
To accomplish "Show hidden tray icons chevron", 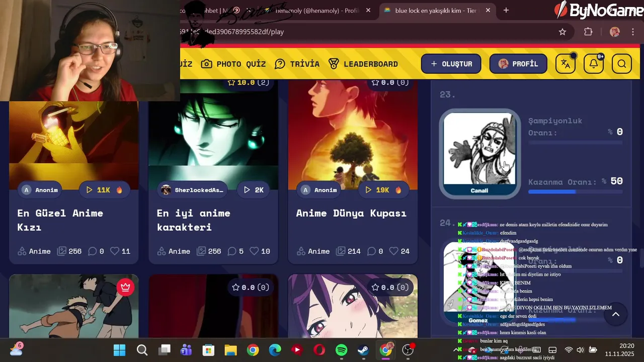I will coord(457,350).
